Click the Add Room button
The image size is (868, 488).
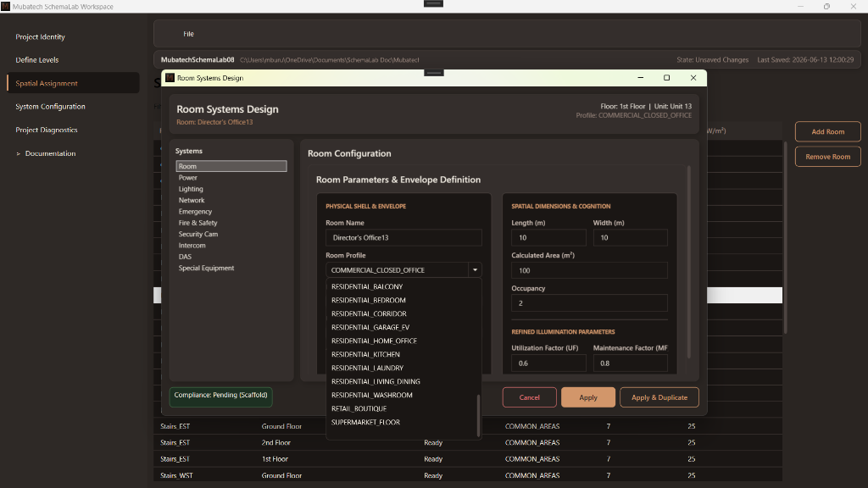(x=827, y=131)
